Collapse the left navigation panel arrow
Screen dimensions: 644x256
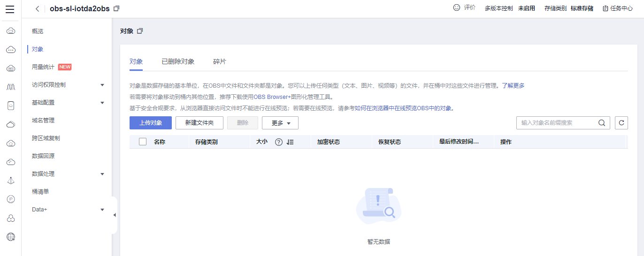(114, 215)
